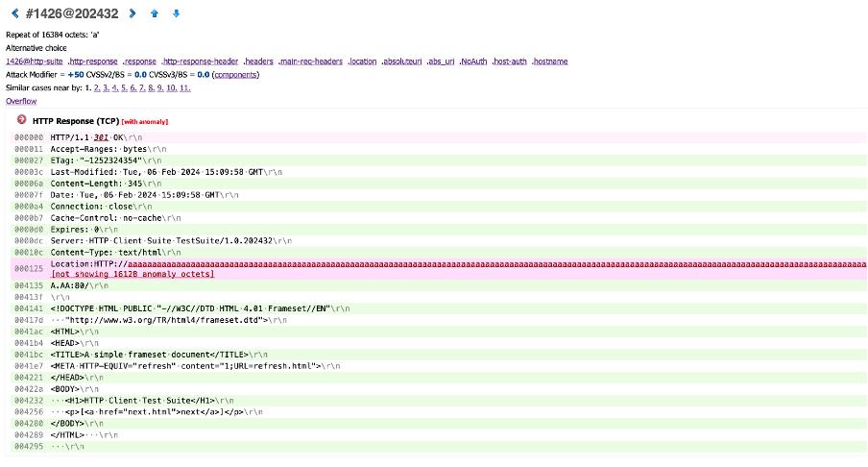The height and width of the screenshot is (467, 868).
Task: Open the Overflow link
Action: tap(21, 102)
